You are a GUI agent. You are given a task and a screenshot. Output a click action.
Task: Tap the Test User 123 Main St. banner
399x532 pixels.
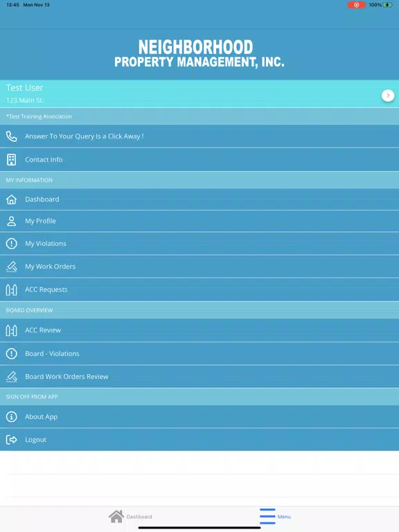199,94
